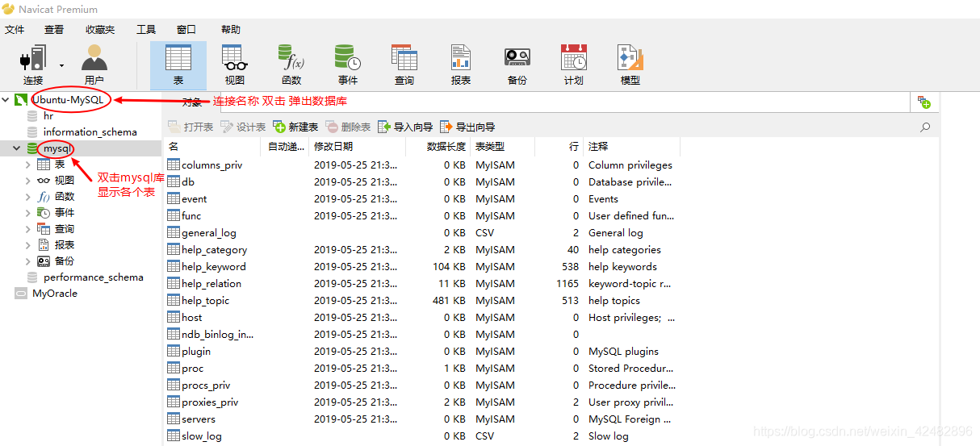The height and width of the screenshot is (446, 980).
Task: Select the plugin table icon
Action: (174, 352)
